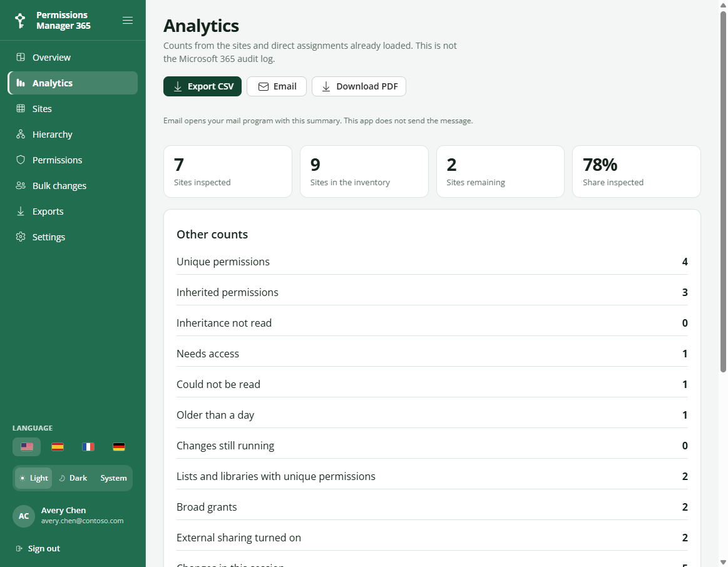Viewport: 728px width, 567px height.
Task: Click the Analytics bar chart icon
Action: click(21, 83)
